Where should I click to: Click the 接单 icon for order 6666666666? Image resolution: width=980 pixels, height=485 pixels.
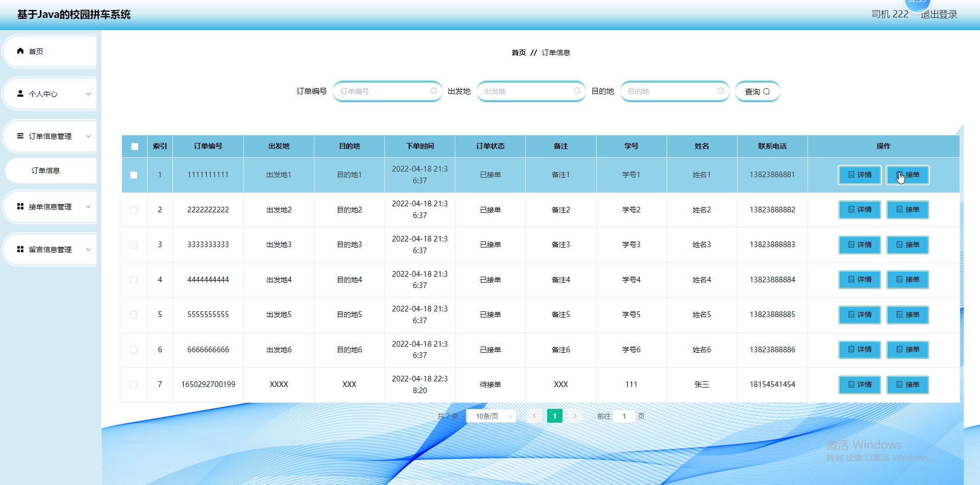[899, 349]
